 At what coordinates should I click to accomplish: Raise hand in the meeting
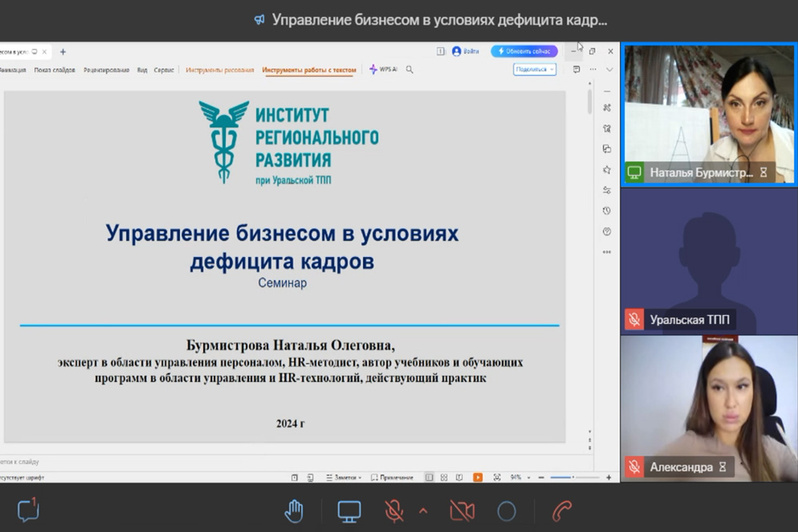(294, 510)
